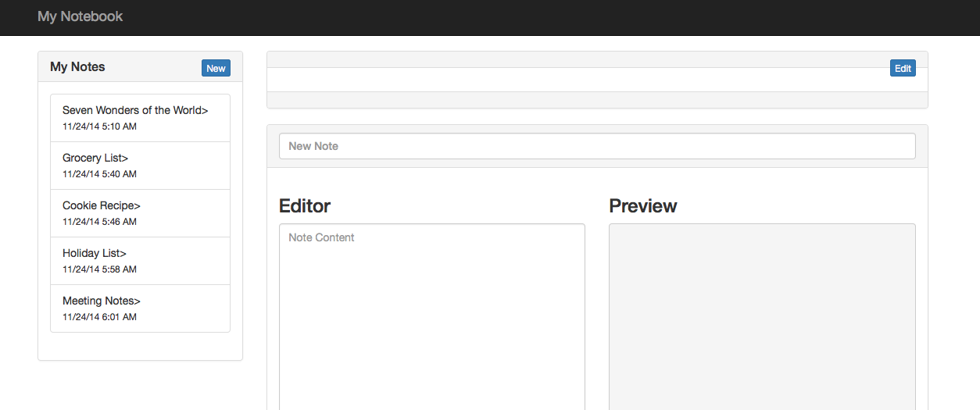The width and height of the screenshot is (980, 410).
Task: Open the Grocery List note
Action: tap(140, 166)
